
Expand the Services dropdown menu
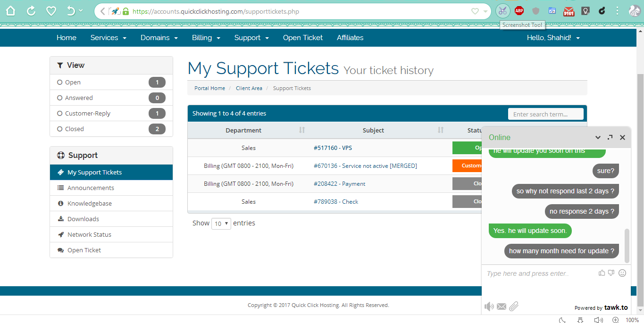[109, 38]
